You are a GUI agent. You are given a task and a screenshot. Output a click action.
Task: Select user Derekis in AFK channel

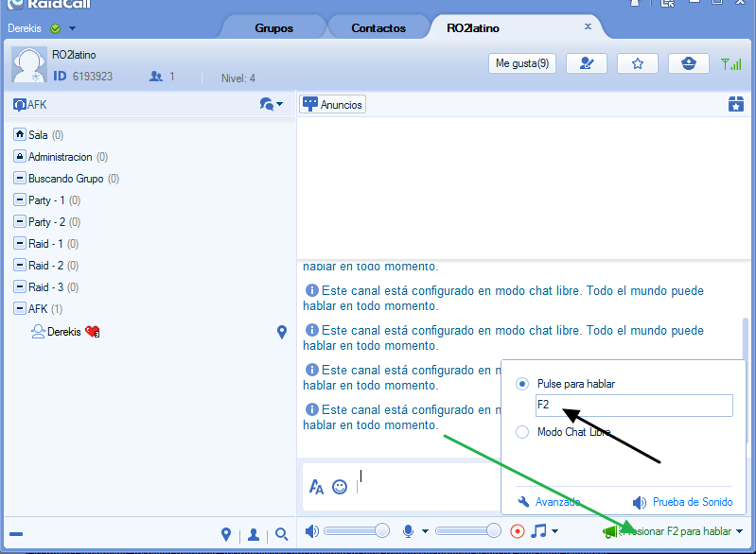64,332
